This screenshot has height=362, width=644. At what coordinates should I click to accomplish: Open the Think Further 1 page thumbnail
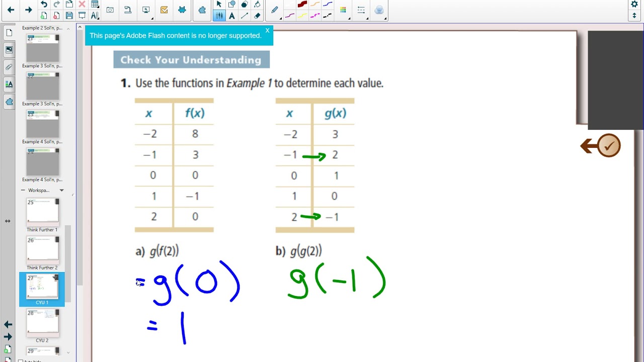point(42,211)
